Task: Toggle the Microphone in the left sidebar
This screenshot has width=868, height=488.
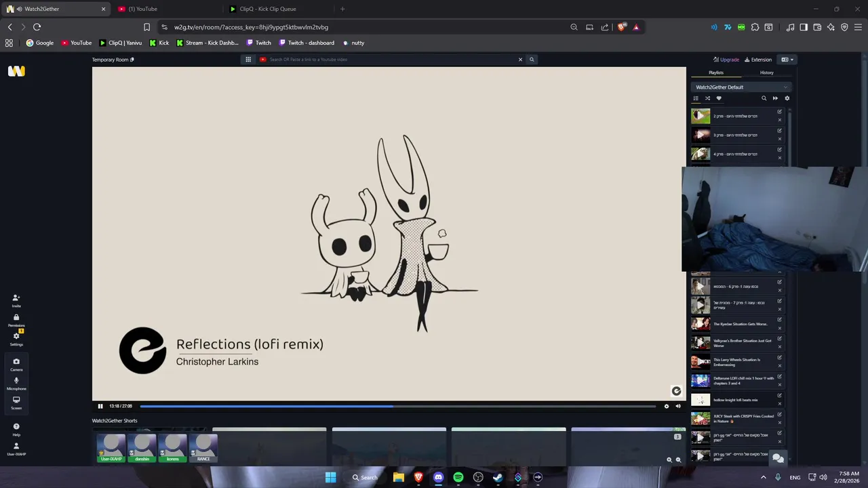Action: [x=16, y=384]
